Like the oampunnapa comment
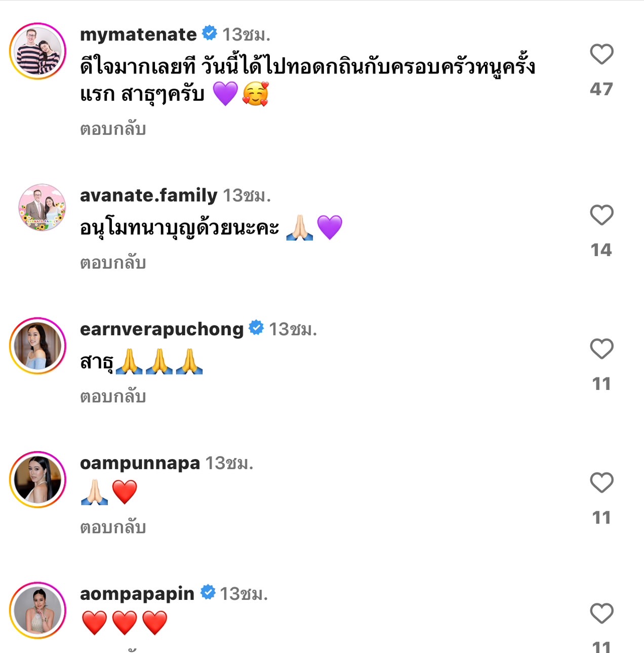 tap(601, 482)
